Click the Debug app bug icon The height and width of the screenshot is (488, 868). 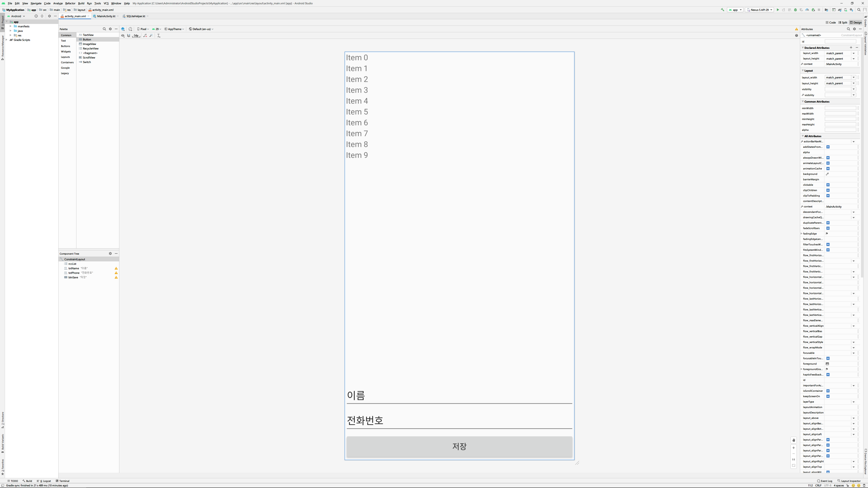pos(795,10)
